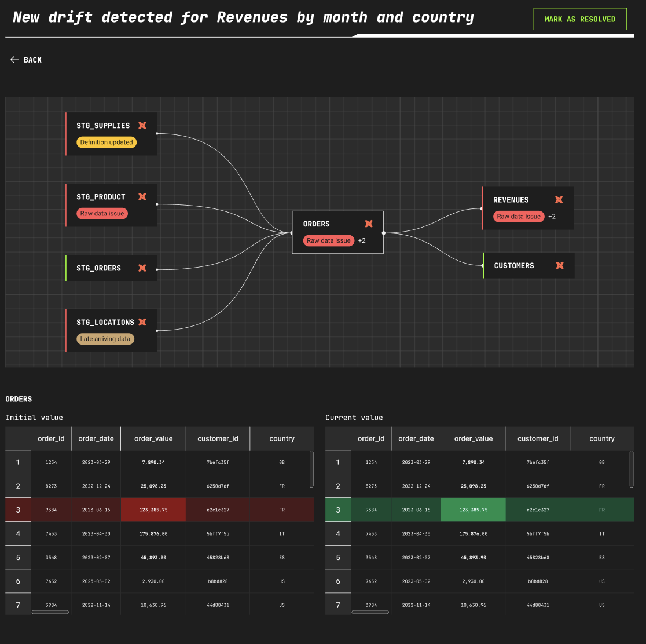
Task: Click order_id 7453 in Current value table
Action: coord(371,533)
